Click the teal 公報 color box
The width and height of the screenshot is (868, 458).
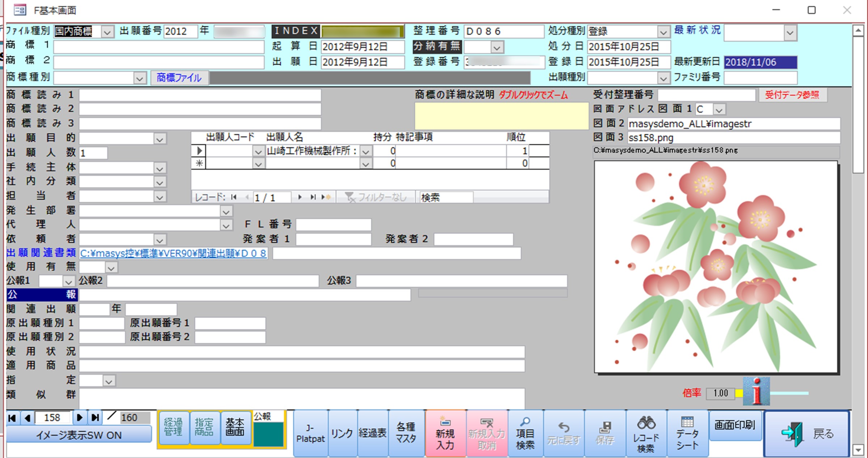tap(268, 434)
